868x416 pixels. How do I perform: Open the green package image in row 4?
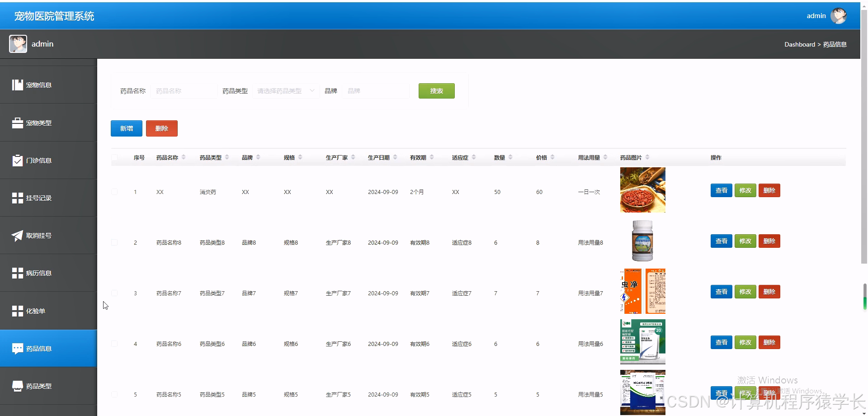point(643,342)
